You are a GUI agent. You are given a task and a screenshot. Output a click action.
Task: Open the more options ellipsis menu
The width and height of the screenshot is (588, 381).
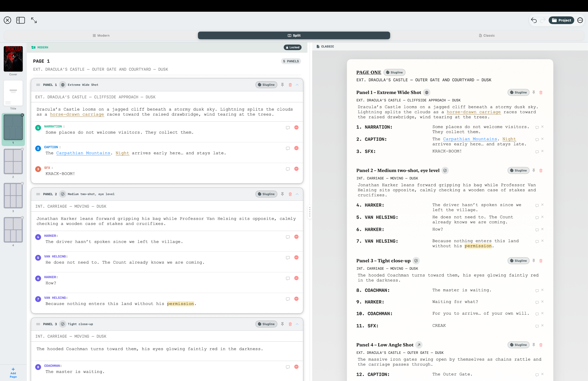[580, 20]
